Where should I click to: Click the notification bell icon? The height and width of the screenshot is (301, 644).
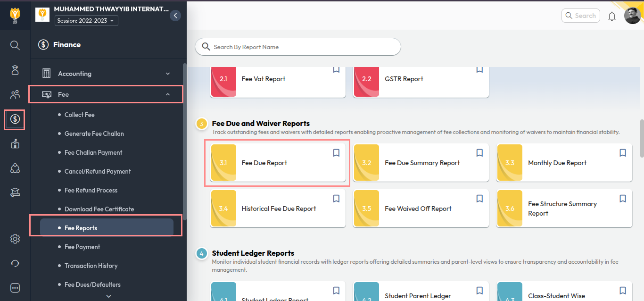[x=612, y=16]
